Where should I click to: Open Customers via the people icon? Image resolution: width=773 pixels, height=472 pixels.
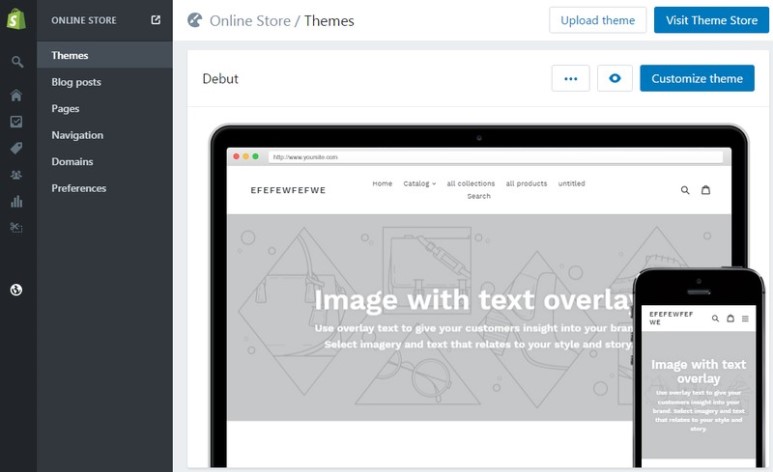click(17, 175)
